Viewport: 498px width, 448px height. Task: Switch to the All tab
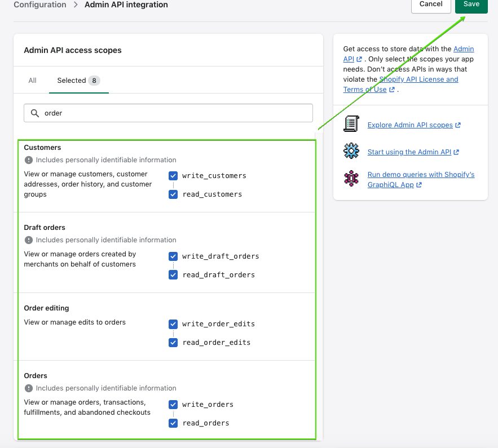(x=33, y=81)
